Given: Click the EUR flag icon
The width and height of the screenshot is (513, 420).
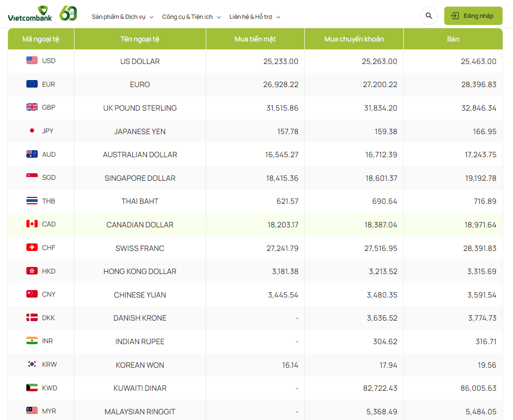Looking at the screenshot, I should click(x=32, y=84).
